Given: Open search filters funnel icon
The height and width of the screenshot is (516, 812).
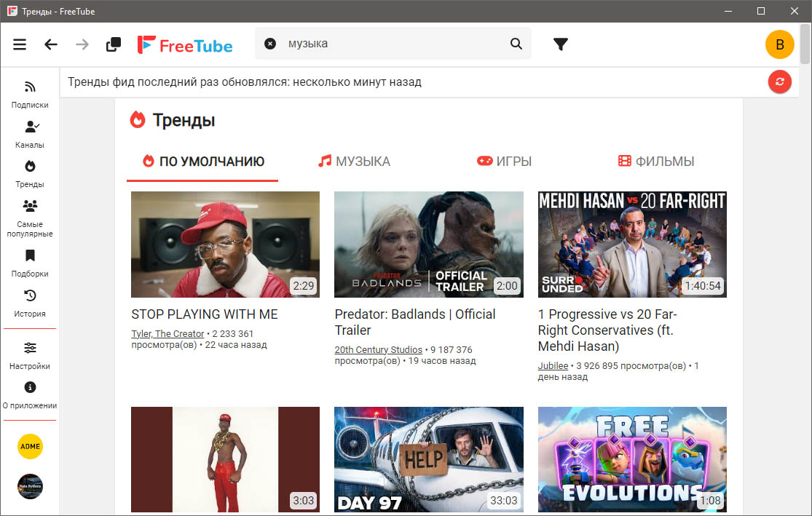Looking at the screenshot, I should coord(560,44).
